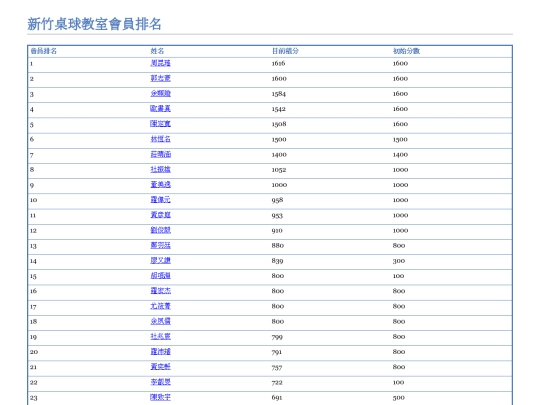Select the name link of the rank 20 member
Screen dimensions: 540x405
pos(160,351)
